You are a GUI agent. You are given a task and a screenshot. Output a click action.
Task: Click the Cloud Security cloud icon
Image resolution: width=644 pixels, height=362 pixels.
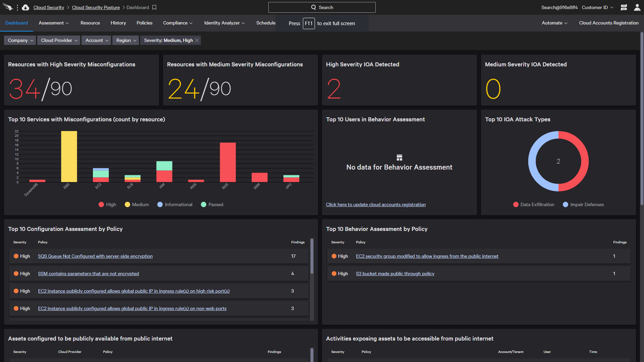point(25,7)
